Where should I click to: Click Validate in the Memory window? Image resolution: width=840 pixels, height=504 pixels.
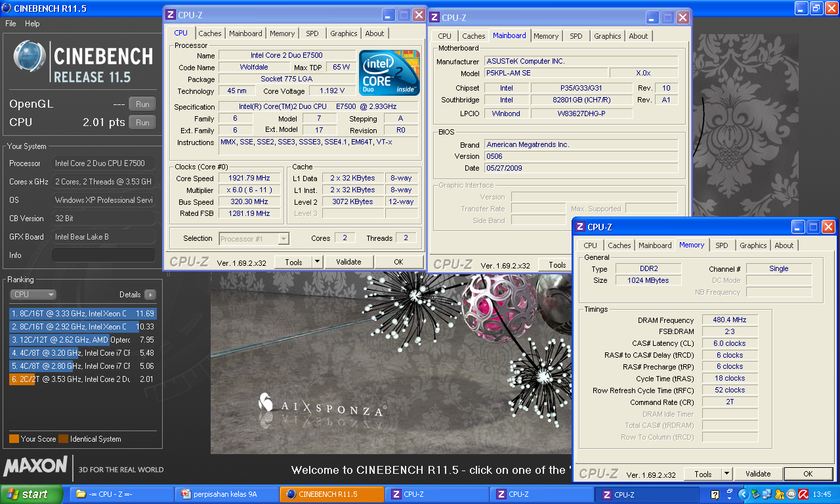[758, 473]
